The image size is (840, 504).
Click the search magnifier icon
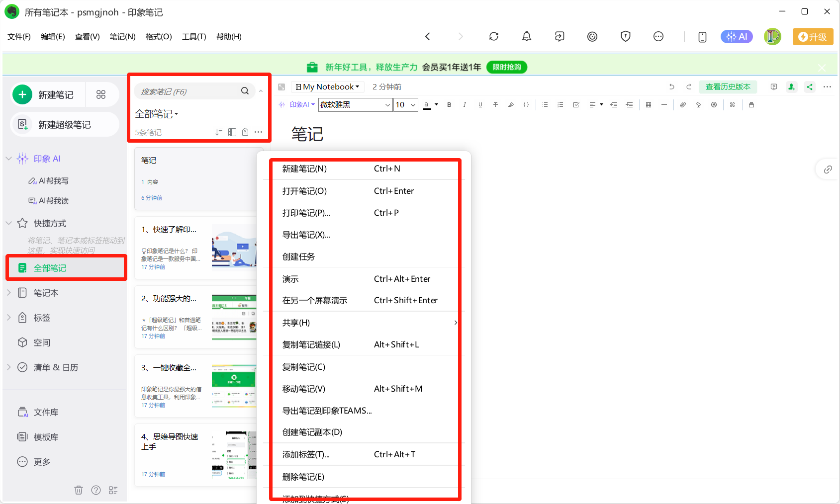pyautogui.click(x=245, y=91)
